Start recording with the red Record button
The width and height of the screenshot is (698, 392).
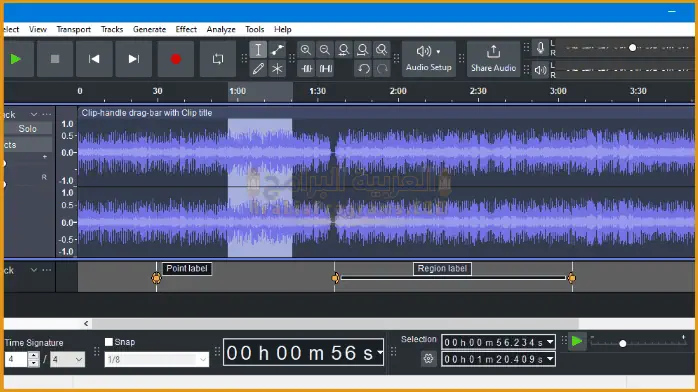point(176,59)
